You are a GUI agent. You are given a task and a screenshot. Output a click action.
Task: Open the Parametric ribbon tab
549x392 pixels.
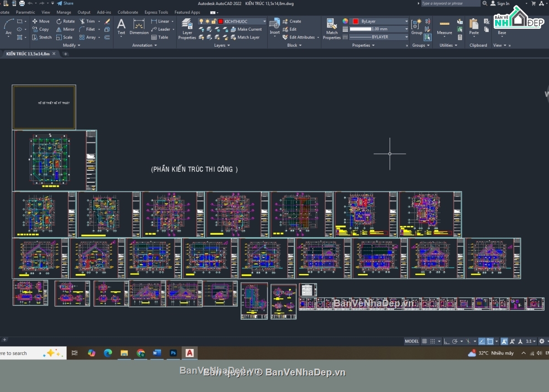point(25,12)
